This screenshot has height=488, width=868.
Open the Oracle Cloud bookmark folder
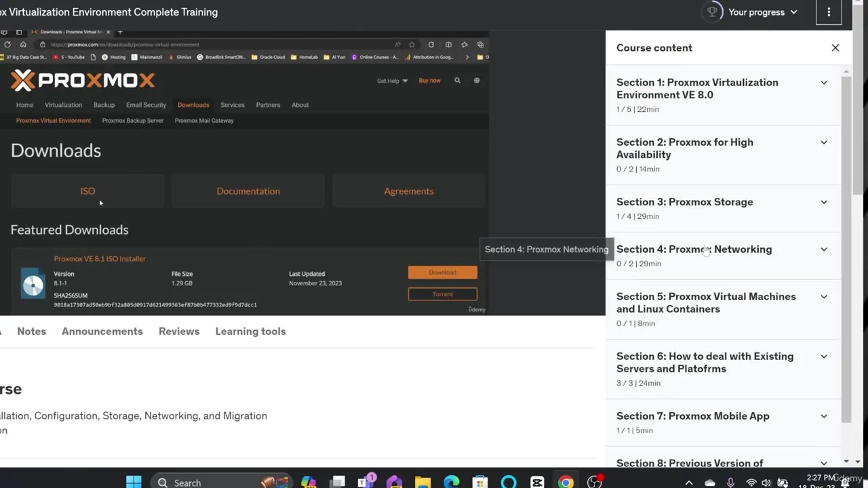tap(268, 57)
